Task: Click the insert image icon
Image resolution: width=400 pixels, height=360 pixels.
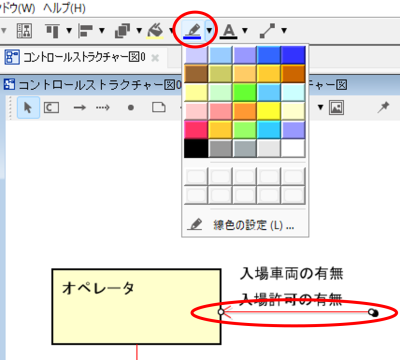Action: [x=336, y=107]
